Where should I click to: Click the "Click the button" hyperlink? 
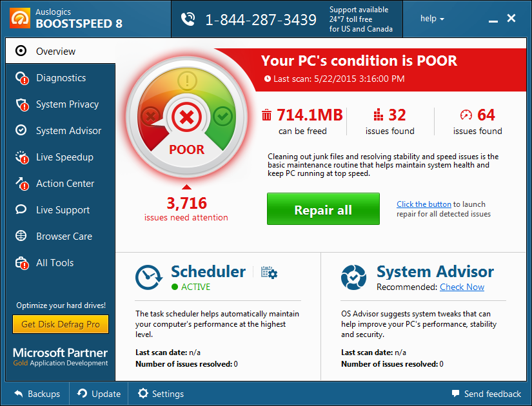click(x=424, y=204)
